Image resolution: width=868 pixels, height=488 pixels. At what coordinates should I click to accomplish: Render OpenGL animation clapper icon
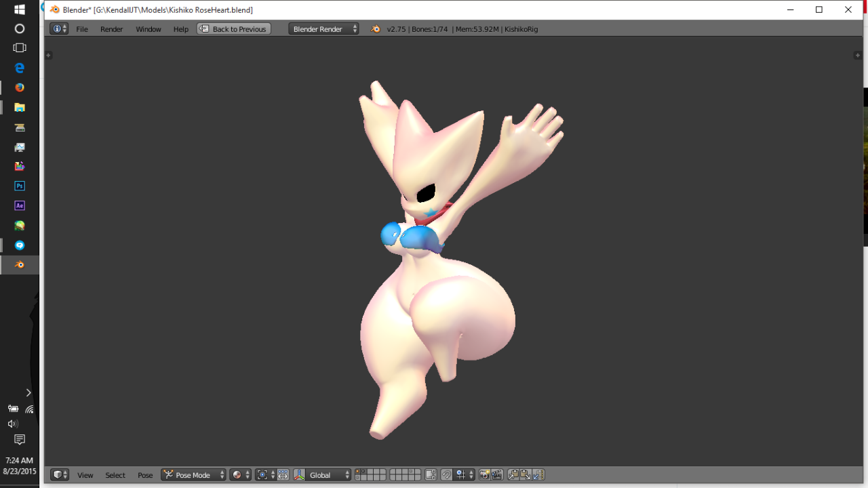(x=496, y=475)
